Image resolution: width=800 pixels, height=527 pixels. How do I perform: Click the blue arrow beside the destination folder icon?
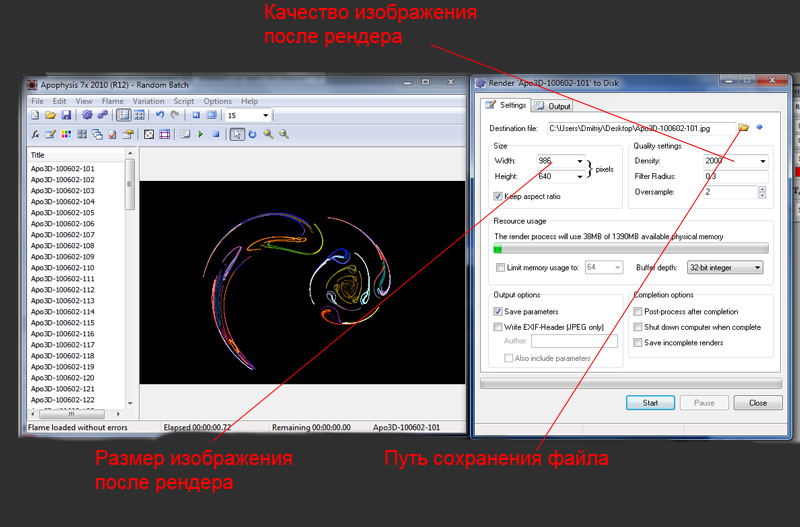(x=759, y=128)
